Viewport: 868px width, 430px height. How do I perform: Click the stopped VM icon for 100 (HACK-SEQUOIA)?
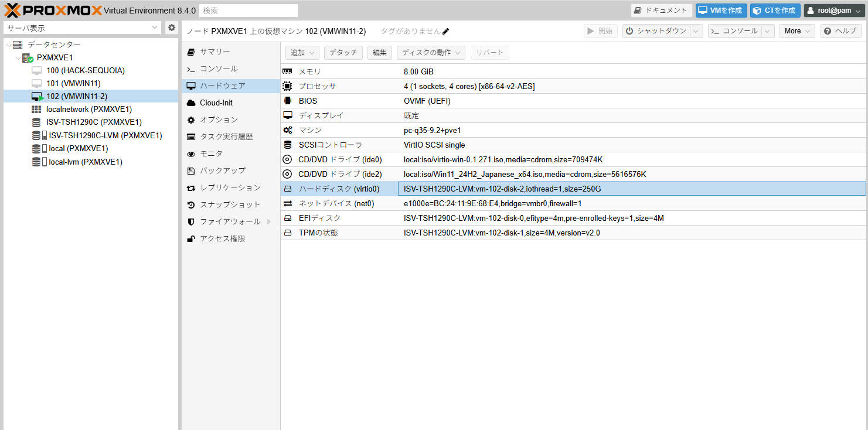(x=37, y=70)
